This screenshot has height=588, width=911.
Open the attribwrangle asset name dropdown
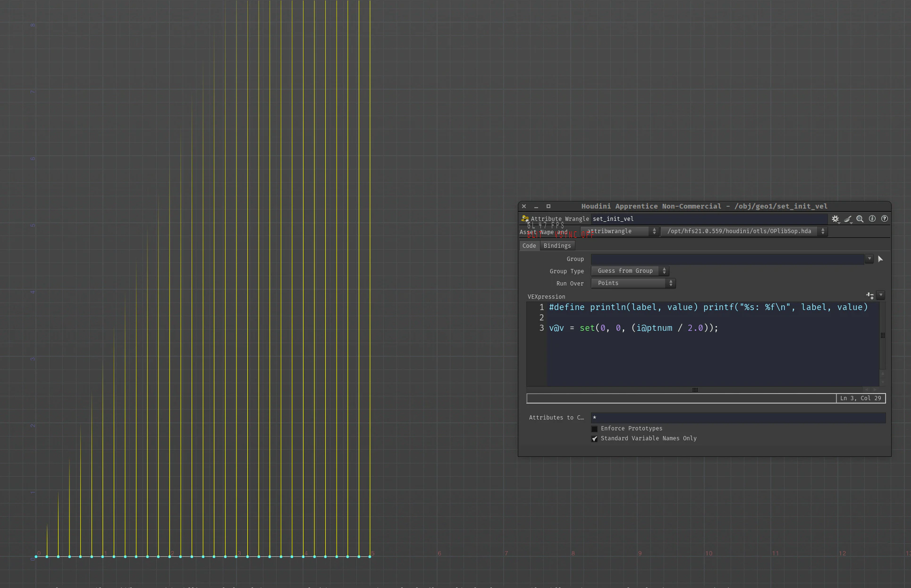coord(620,231)
